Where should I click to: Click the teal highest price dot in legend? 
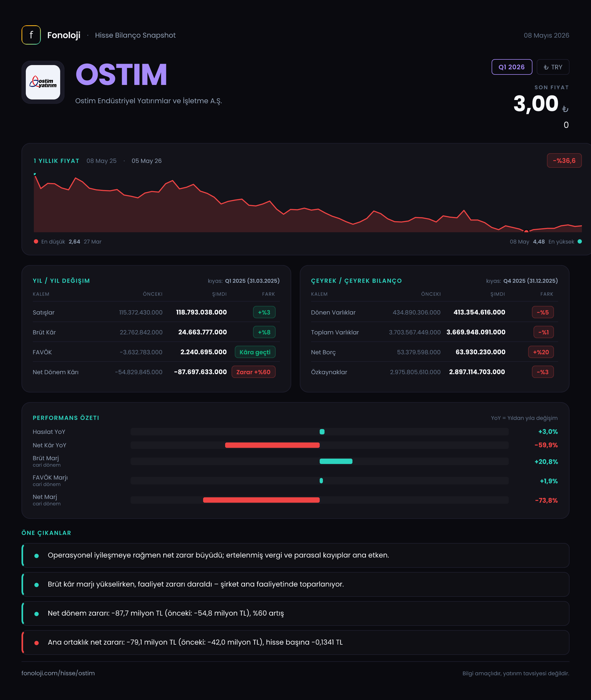pos(580,241)
